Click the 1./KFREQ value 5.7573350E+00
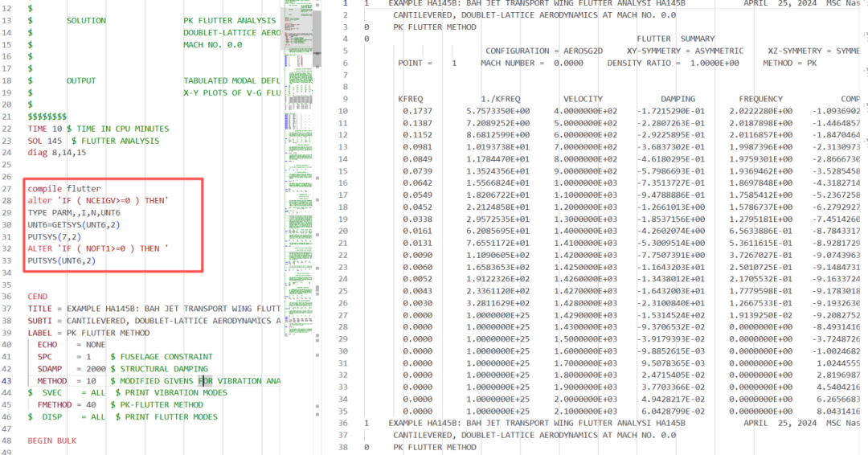This screenshot has height=455, width=868. point(497,111)
